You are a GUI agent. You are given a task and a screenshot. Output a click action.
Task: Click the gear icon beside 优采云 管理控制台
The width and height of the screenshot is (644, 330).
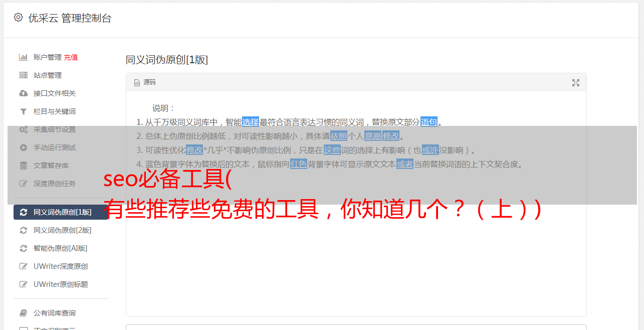(19, 18)
